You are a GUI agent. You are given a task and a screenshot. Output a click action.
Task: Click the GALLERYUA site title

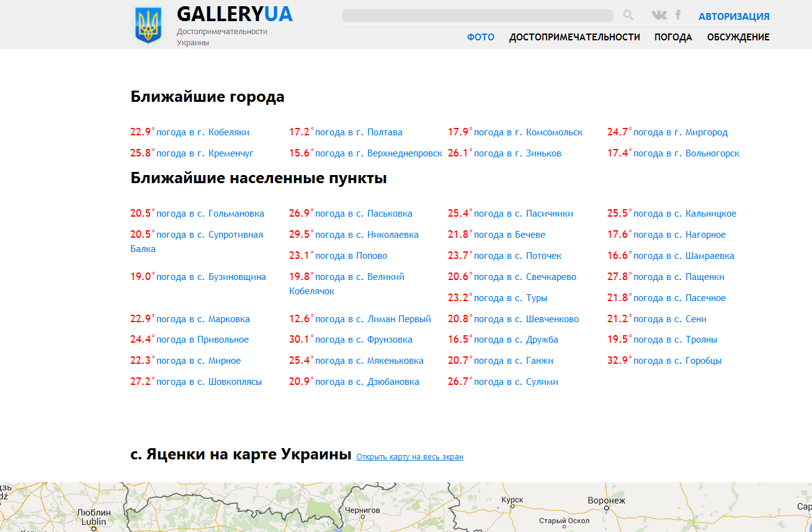pos(234,14)
